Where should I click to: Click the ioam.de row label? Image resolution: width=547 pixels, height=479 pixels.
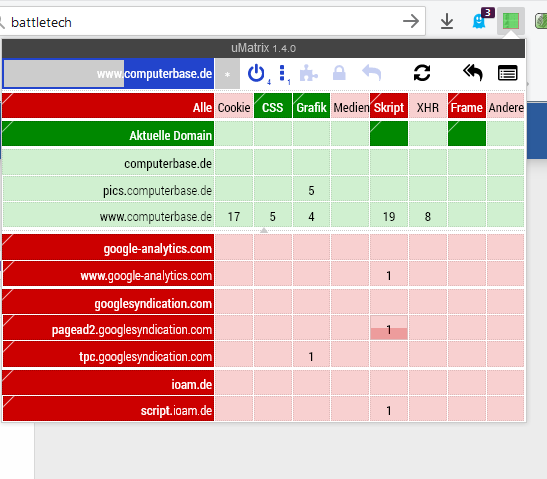pos(108,383)
